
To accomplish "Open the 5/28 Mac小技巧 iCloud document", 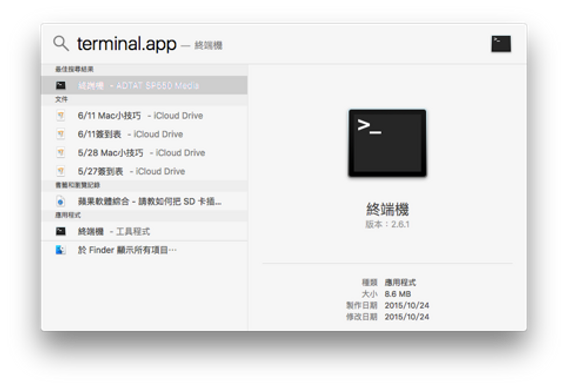I will click(x=144, y=153).
